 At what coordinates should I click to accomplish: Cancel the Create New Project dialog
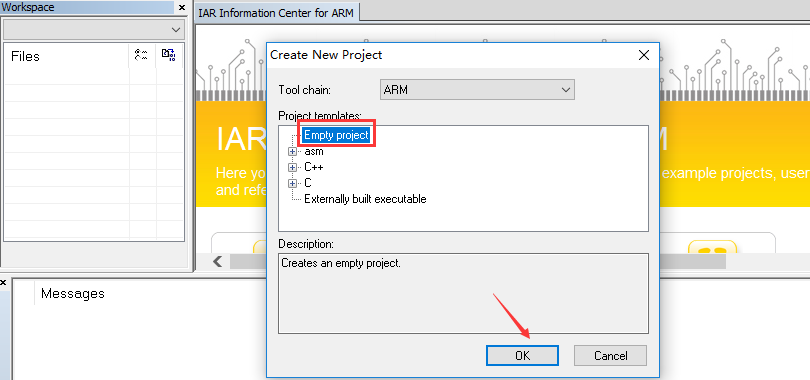(610, 356)
